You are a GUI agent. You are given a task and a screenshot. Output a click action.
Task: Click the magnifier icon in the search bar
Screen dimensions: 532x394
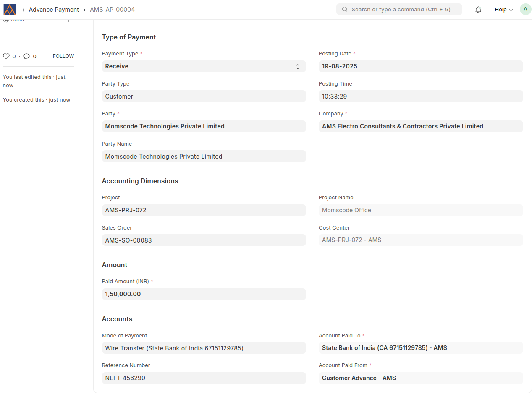coord(345,9)
